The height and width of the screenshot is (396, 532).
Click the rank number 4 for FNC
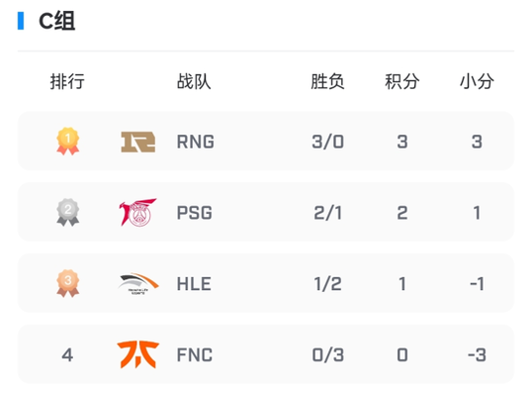[67, 355]
